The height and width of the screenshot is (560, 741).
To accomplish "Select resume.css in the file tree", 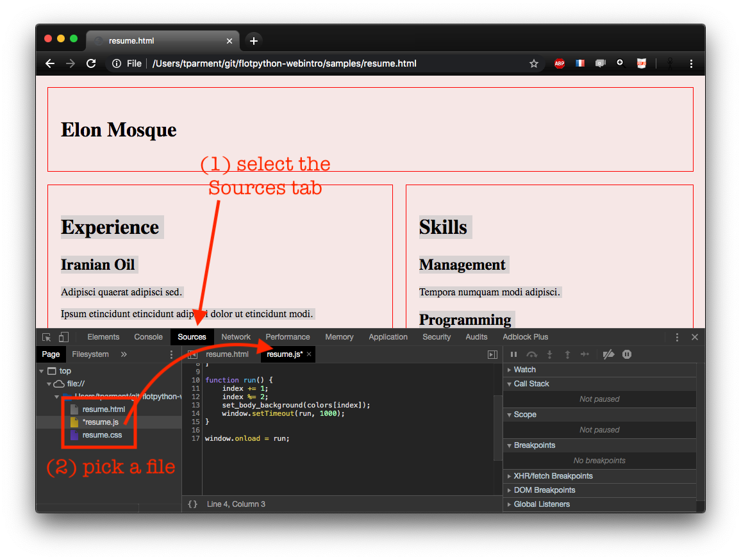I will 102,435.
